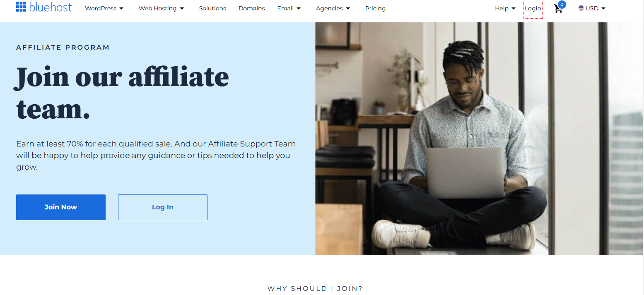644x295 pixels.
Task: Expand the Web Hosting dropdown arrow
Action: coord(182,8)
